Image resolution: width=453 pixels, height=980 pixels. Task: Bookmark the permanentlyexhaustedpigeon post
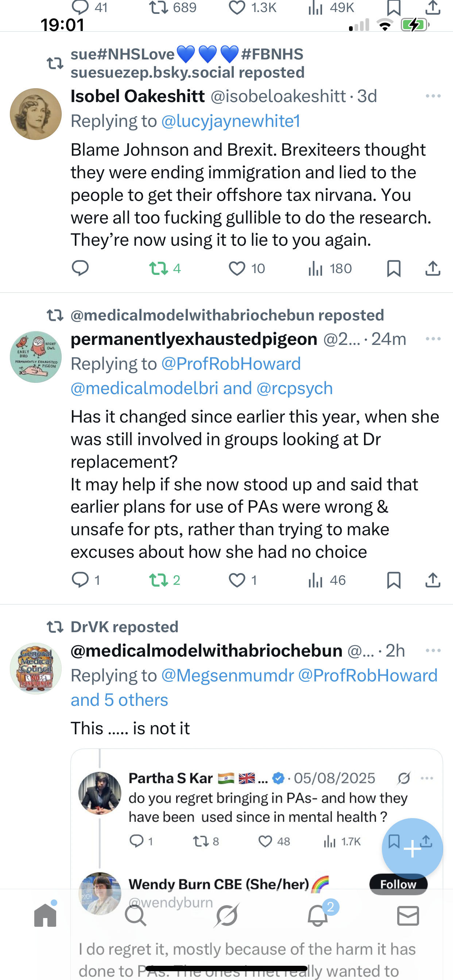394,580
